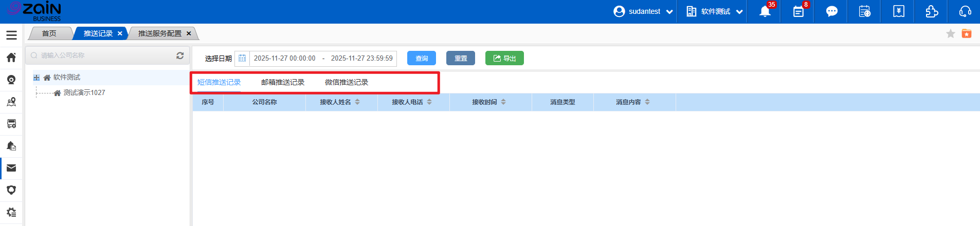Switch to 邮箱推送记录 tab

pos(283,82)
